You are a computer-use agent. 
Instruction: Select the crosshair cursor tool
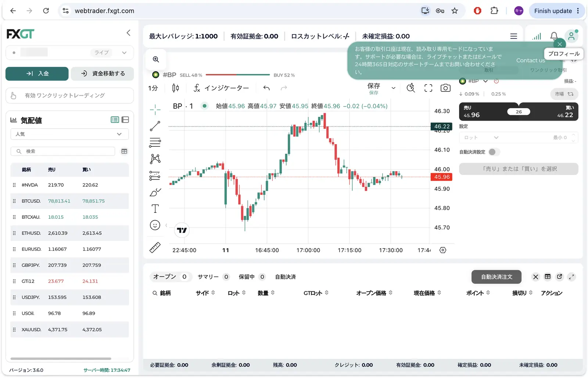pos(155,109)
